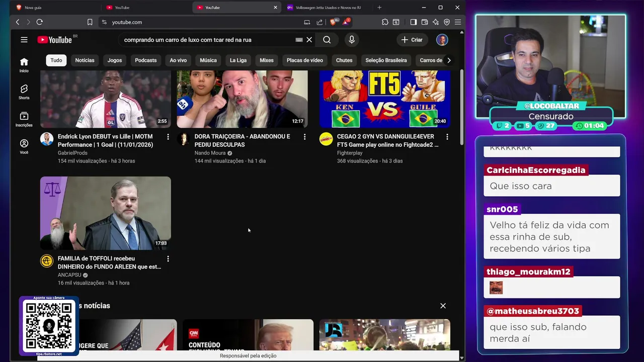Open the ANCAPSU channel link

69,275
